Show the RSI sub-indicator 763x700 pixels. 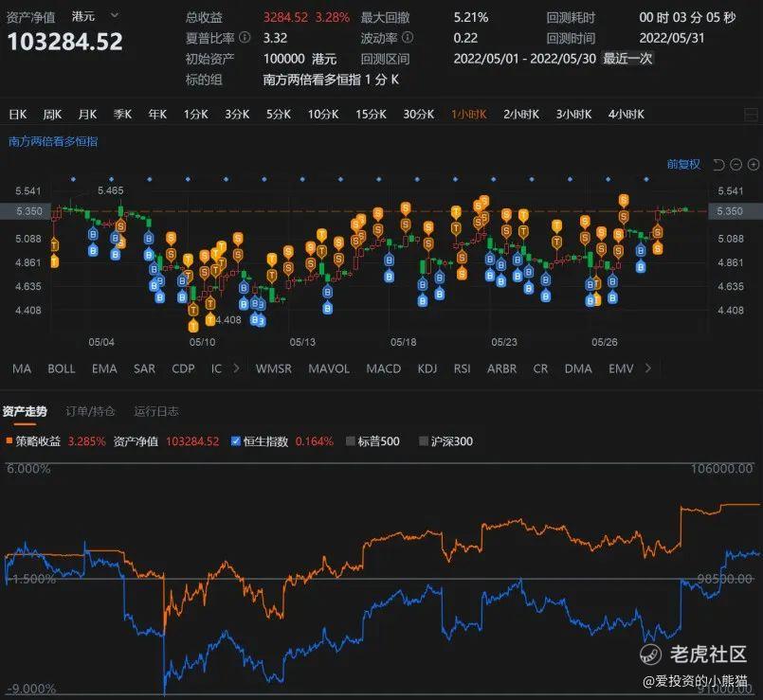click(x=462, y=368)
